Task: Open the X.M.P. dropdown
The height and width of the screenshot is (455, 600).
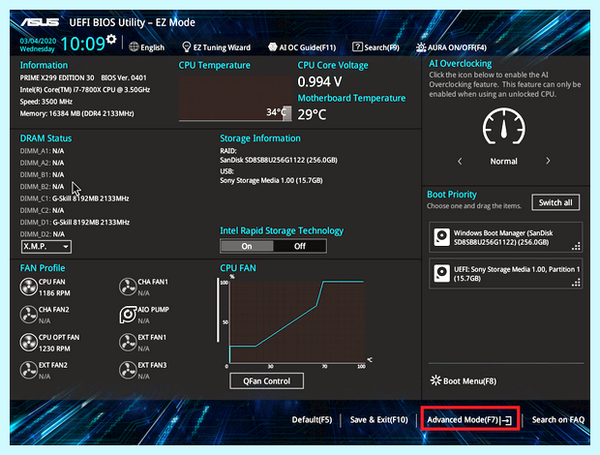Action: pos(46,246)
